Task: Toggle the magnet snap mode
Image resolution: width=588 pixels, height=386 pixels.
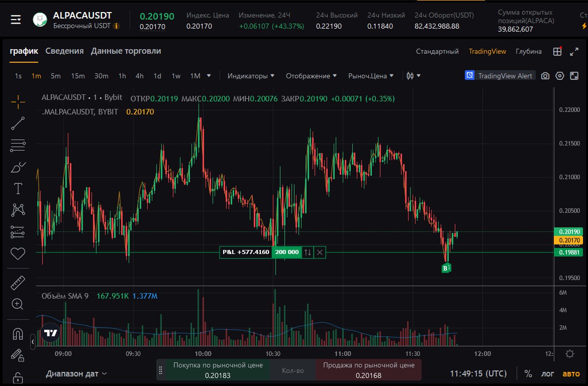Action: coord(18,333)
